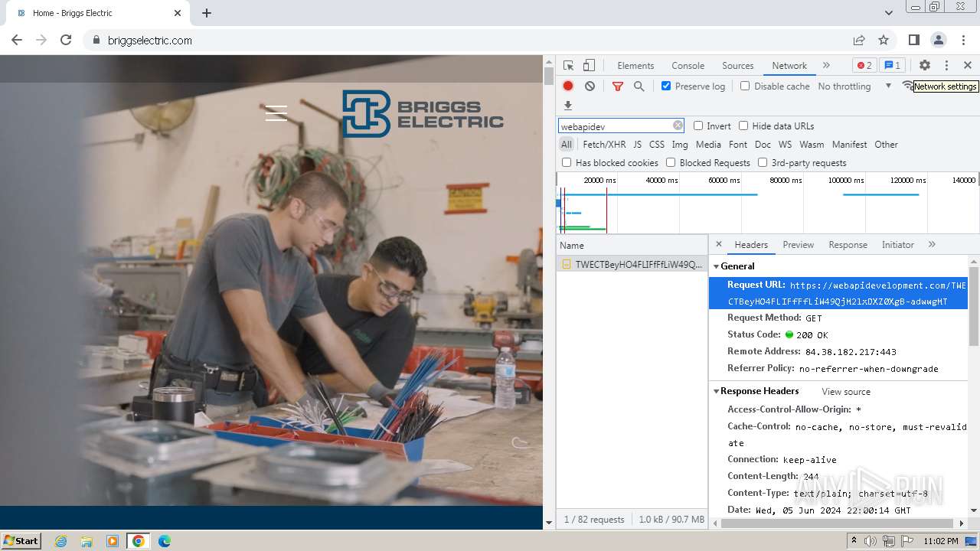This screenshot has width=980, height=551.
Task: Click the issues badge showing 1
Action: [x=891, y=66]
